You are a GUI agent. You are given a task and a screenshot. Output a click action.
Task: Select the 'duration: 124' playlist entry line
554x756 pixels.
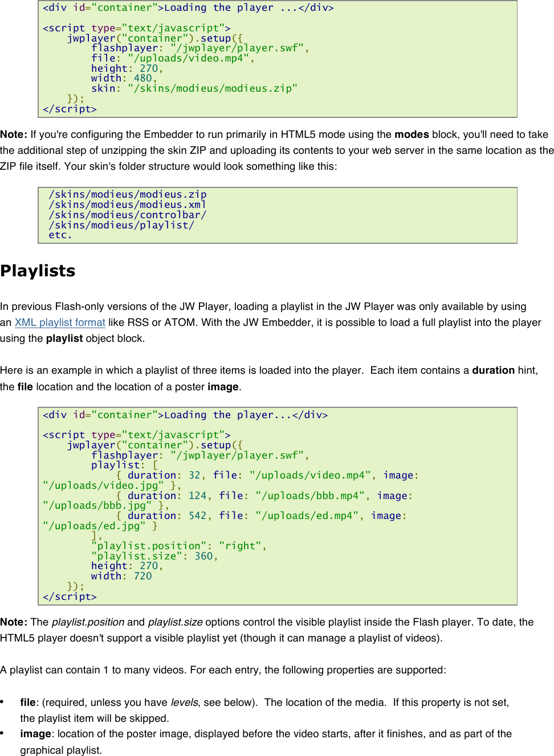264,496
